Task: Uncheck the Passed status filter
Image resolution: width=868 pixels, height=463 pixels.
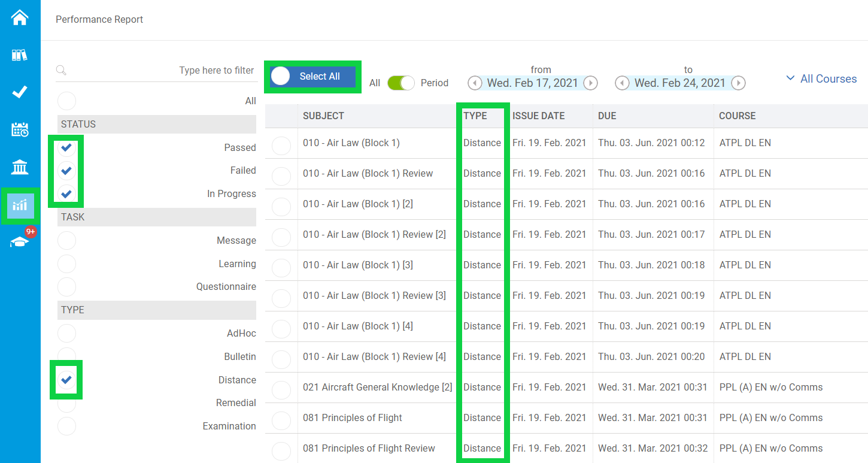Action: (66, 147)
